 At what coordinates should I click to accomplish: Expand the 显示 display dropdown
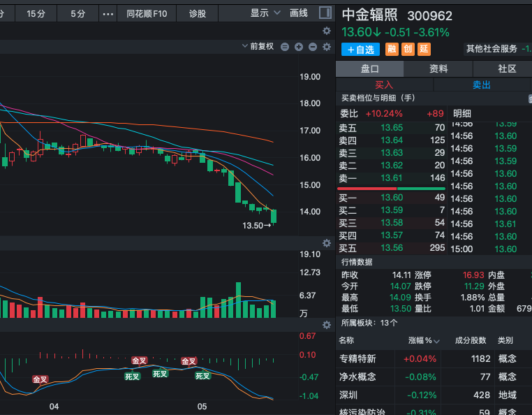[x=265, y=13]
